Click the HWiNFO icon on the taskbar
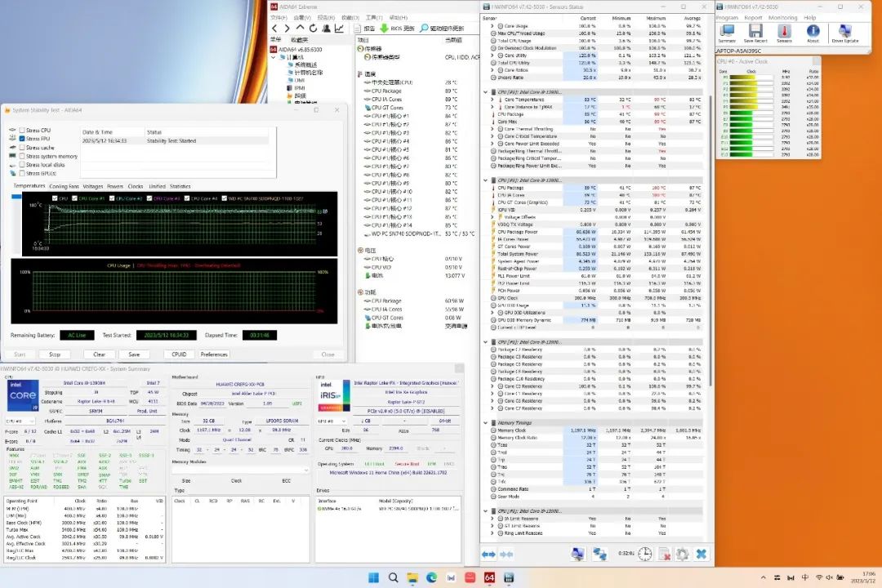 coord(509,577)
